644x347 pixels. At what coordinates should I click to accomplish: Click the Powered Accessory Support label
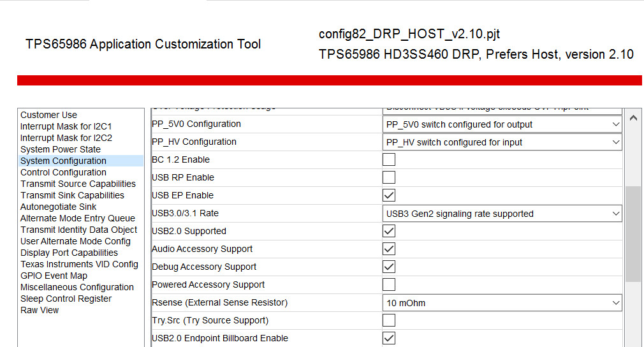[209, 284]
